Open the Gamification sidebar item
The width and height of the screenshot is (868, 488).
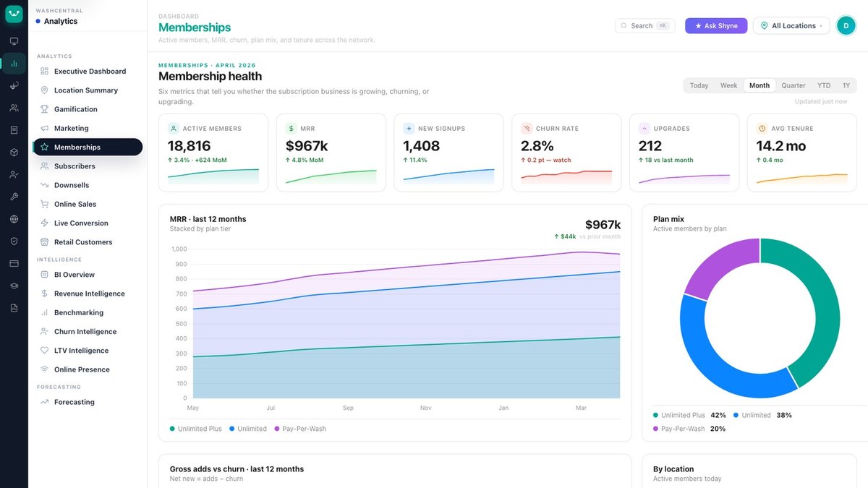click(88, 109)
